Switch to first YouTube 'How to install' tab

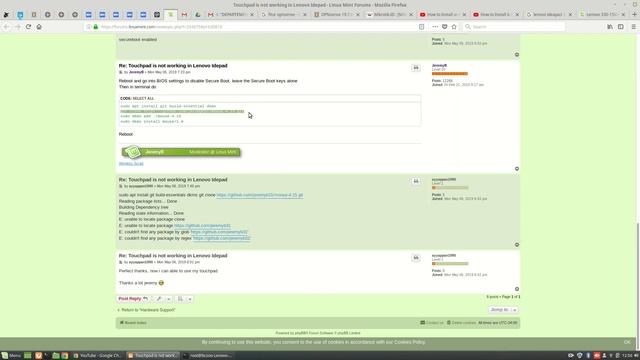point(443,14)
